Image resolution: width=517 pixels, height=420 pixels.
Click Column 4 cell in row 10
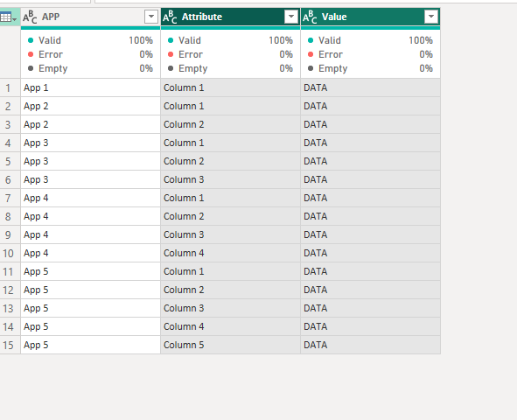pos(230,253)
